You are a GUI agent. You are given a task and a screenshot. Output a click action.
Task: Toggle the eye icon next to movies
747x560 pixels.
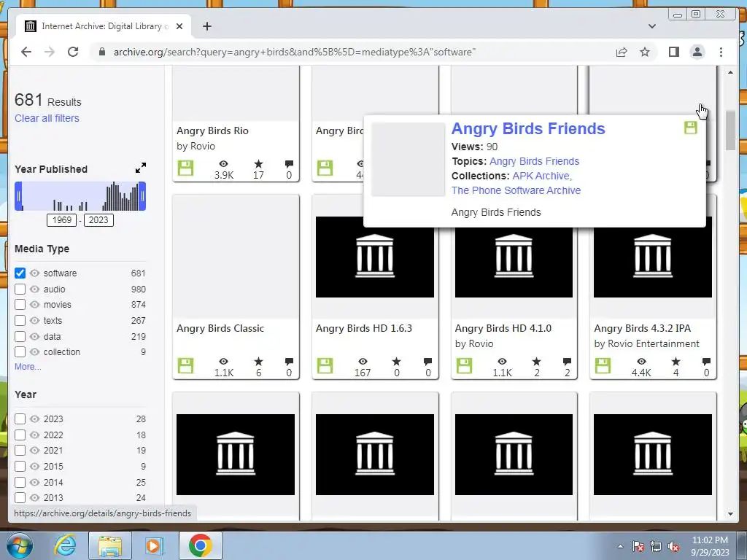point(34,304)
